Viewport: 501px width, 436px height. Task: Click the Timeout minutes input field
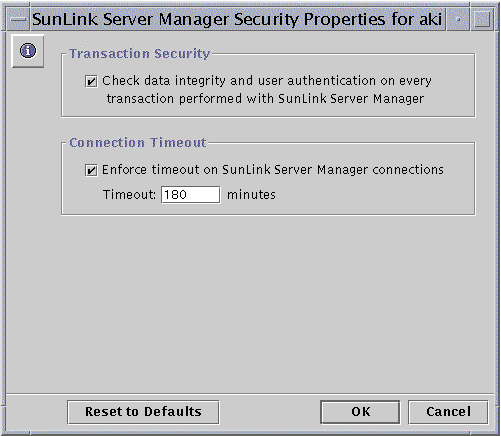coord(191,195)
